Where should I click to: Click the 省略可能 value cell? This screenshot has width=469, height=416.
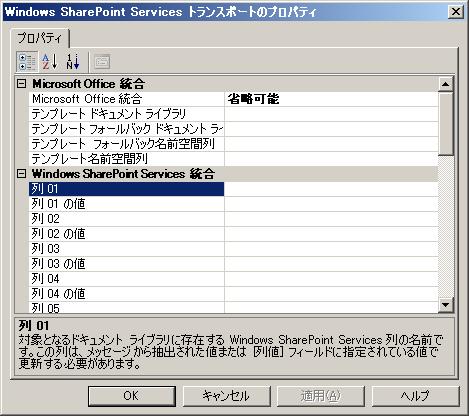click(331, 99)
